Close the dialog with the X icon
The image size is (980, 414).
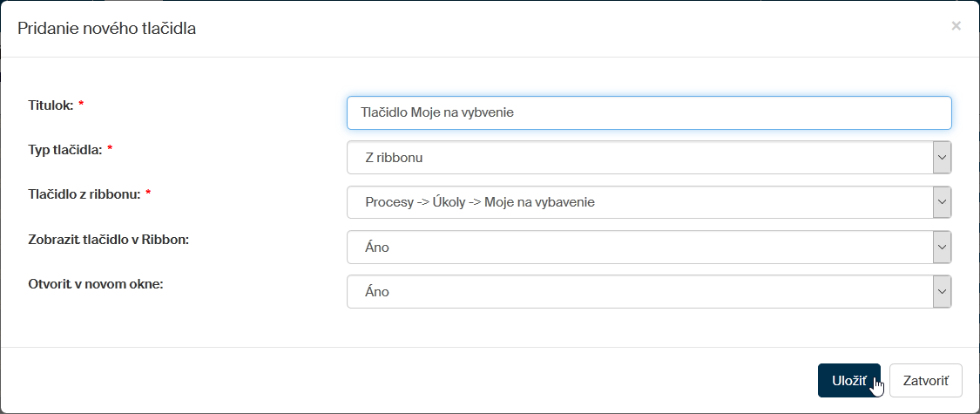[956, 26]
